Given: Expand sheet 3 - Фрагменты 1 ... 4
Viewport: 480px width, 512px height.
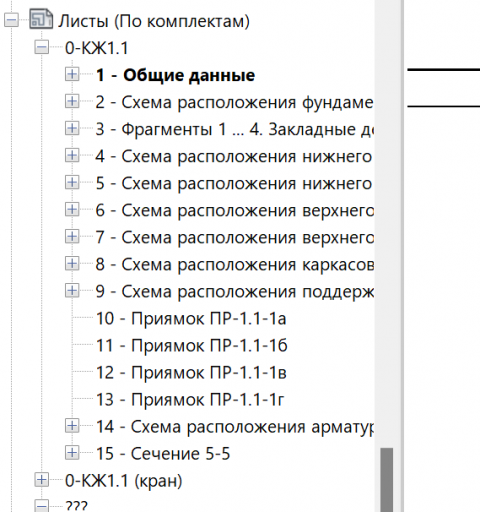Looking at the screenshot, I should point(72,128).
